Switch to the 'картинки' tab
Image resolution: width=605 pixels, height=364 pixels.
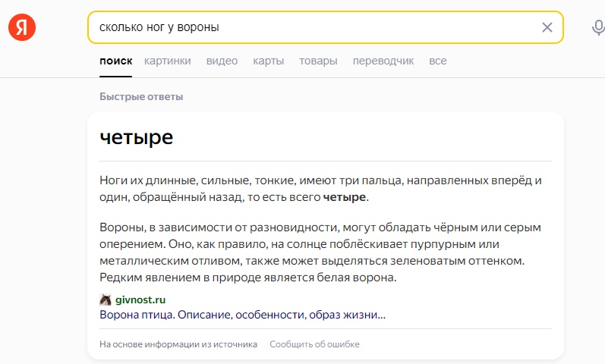[x=168, y=61]
